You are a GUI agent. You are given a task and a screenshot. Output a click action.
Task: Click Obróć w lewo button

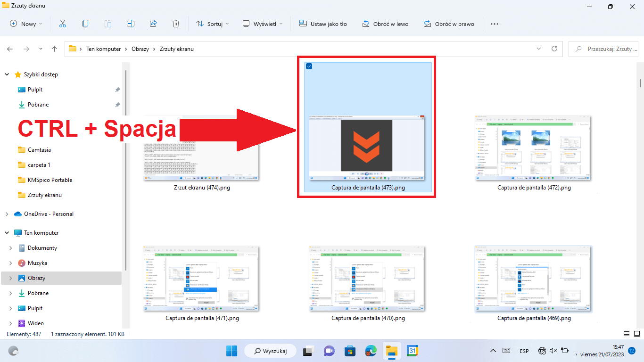coord(385,24)
